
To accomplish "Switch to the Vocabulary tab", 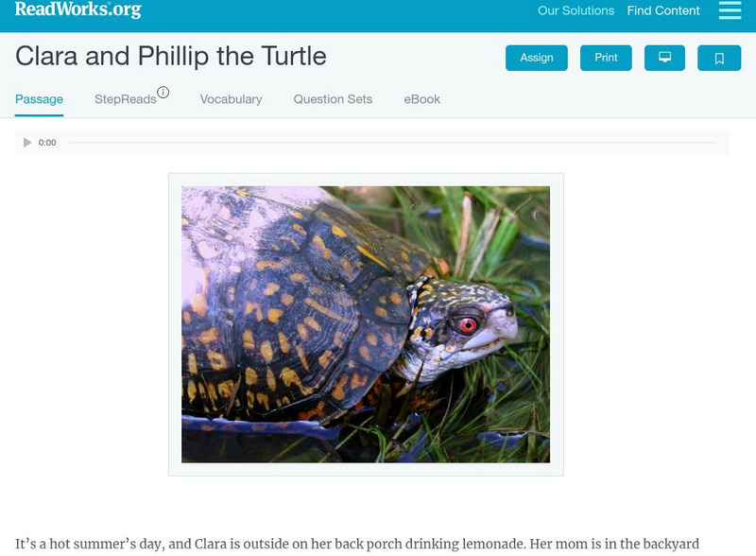I will click(x=231, y=99).
